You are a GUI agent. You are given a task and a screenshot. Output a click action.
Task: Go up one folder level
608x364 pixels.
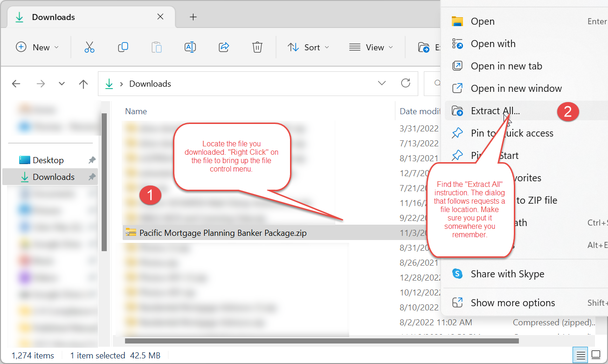coord(83,84)
